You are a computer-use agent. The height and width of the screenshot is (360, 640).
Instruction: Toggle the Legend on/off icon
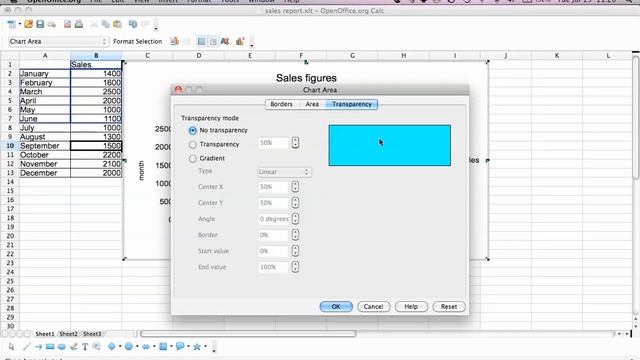213,41
